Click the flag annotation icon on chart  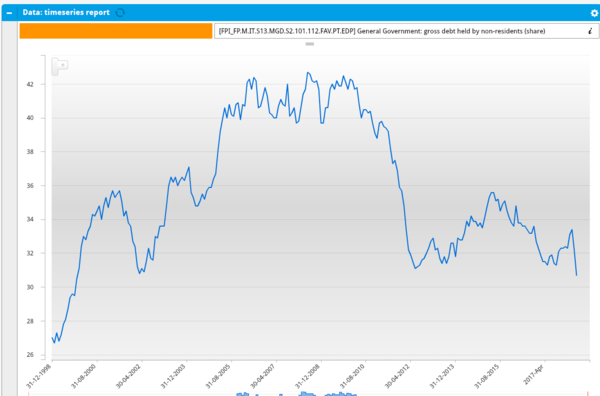tap(60, 66)
